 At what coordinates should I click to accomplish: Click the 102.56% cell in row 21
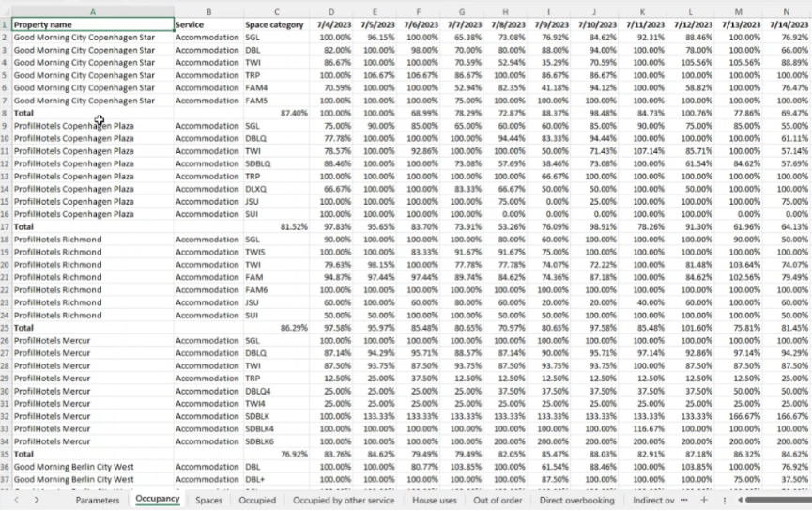pos(739,277)
